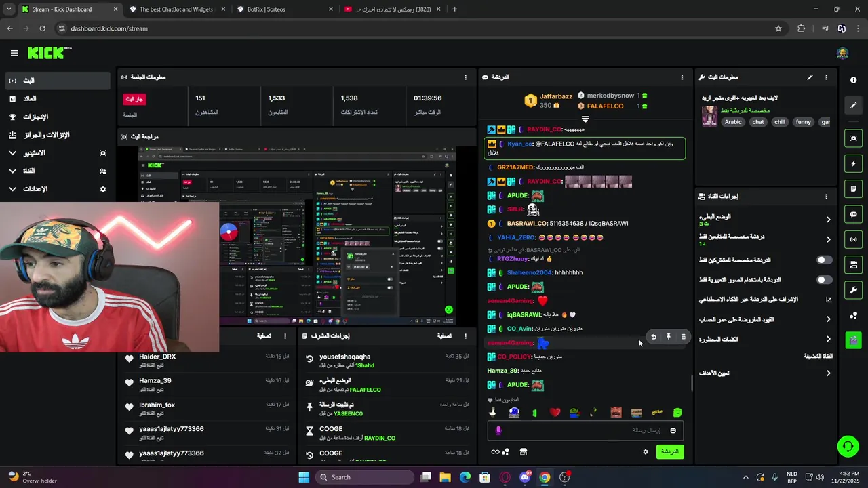Open the session info panel three-dot menu

tap(465, 77)
